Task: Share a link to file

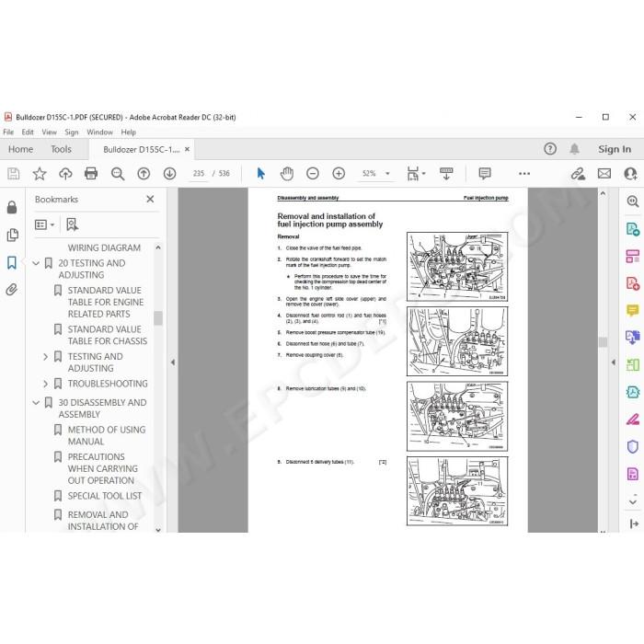Action: click(579, 174)
